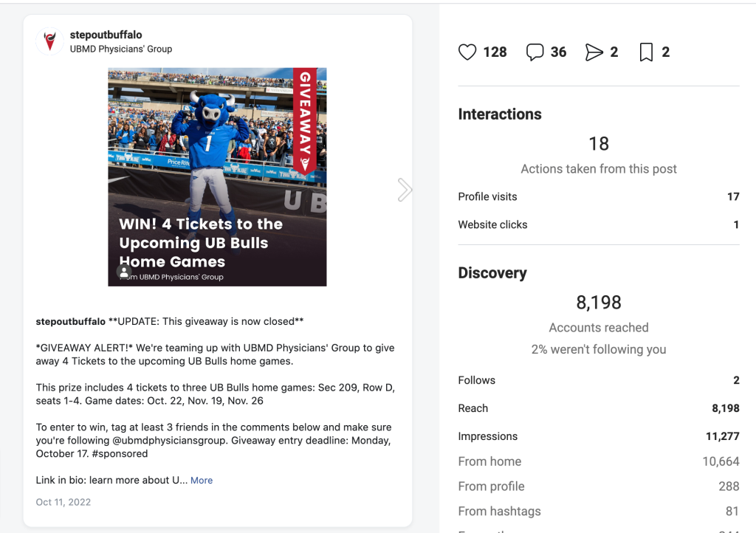
Task: Click the From home value 10,664
Action: point(721,461)
